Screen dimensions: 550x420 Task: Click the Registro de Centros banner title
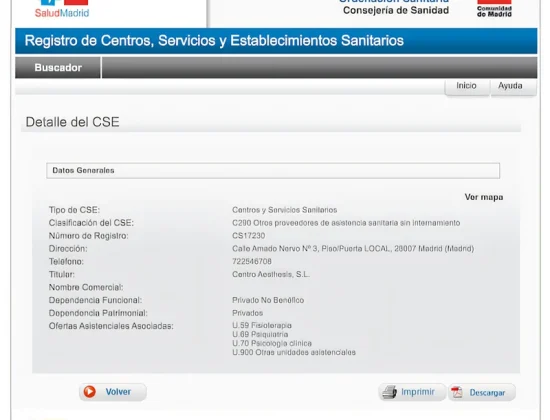pyautogui.click(x=214, y=41)
